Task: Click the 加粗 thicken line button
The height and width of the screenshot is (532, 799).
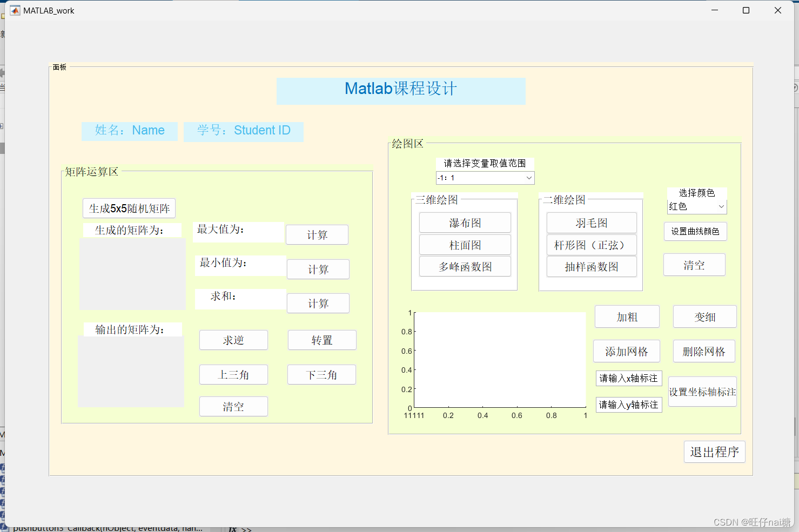Action: click(627, 316)
